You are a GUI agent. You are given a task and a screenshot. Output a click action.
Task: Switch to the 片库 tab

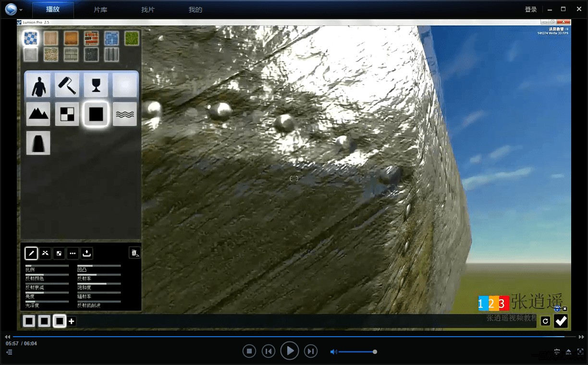100,10
